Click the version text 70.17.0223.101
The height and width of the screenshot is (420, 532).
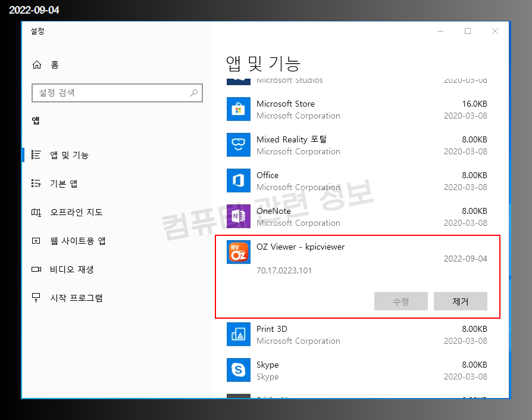tap(284, 270)
